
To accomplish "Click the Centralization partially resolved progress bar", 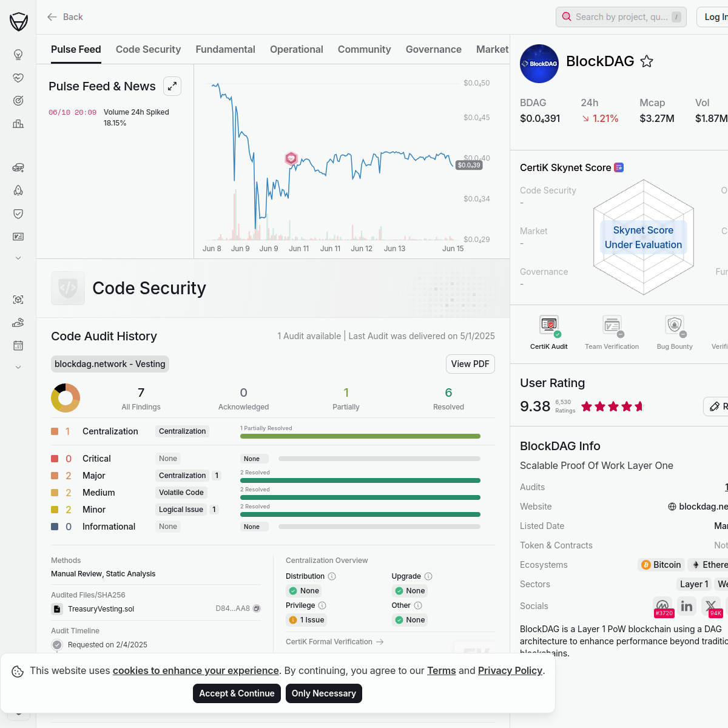I will pos(360,436).
